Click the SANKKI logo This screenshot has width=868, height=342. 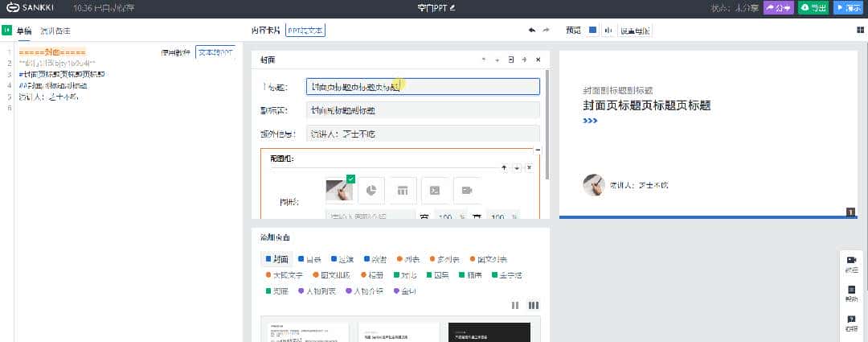coord(30,8)
